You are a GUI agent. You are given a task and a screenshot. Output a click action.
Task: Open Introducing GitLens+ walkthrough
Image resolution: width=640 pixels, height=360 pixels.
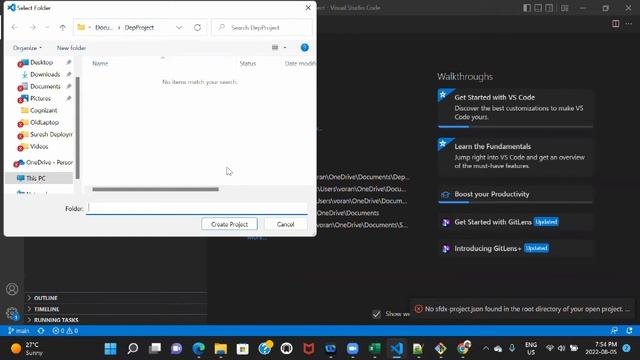pos(515,248)
